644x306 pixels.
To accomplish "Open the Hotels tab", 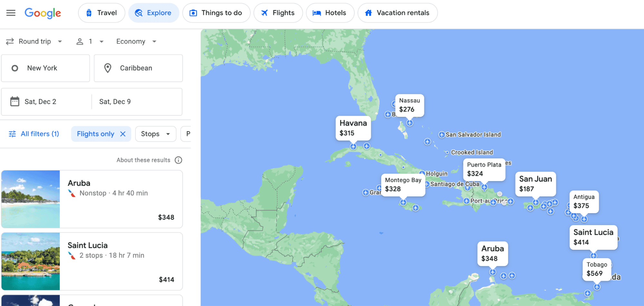I will pyautogui.click(x=330, y=13).
